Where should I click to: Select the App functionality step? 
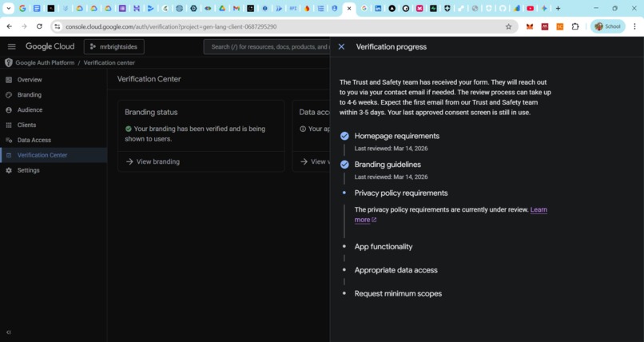(384, 247)
